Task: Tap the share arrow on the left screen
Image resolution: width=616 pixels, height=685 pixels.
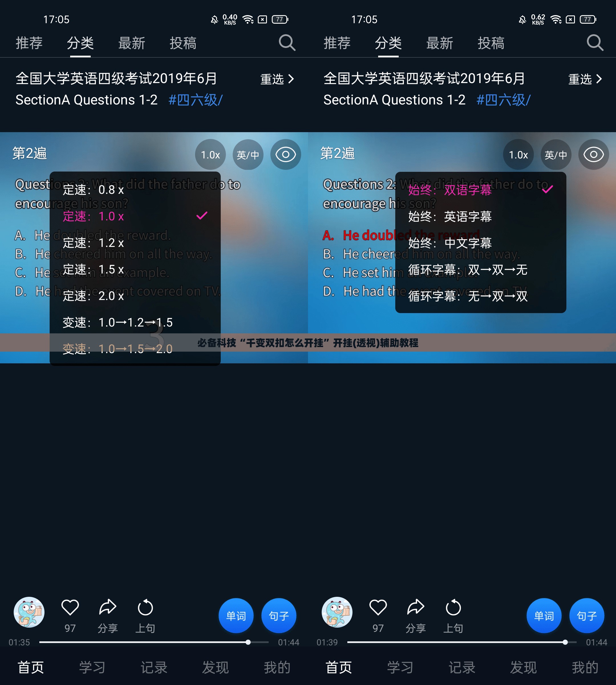Action: pyautogui.click(x=108, y=607)
